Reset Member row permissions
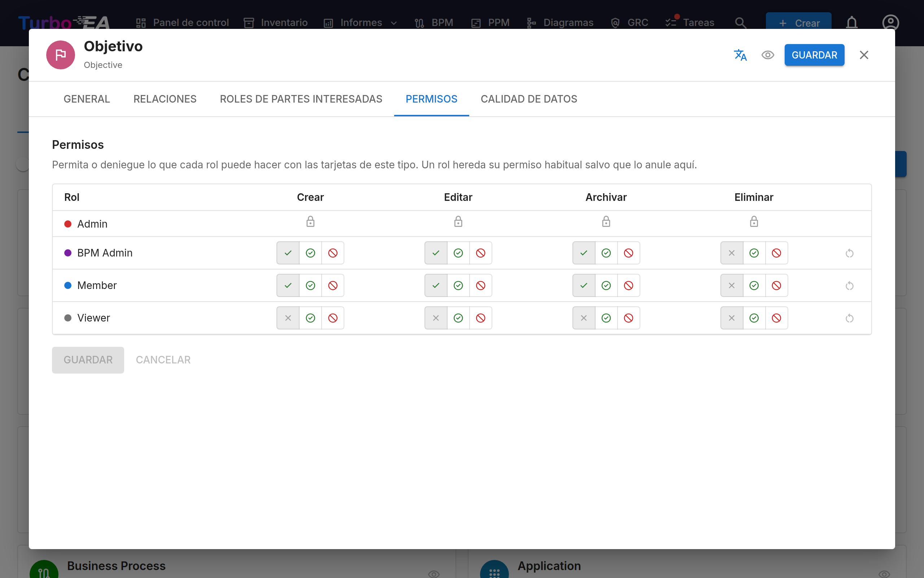 coord(849,285)
